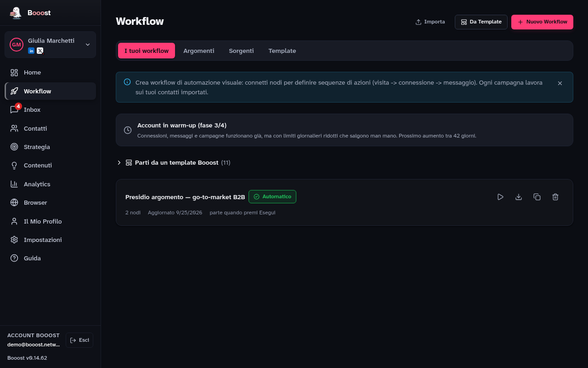Open Impostazioni settings page
Screen dimensions: 588x368
click(51, 240)
